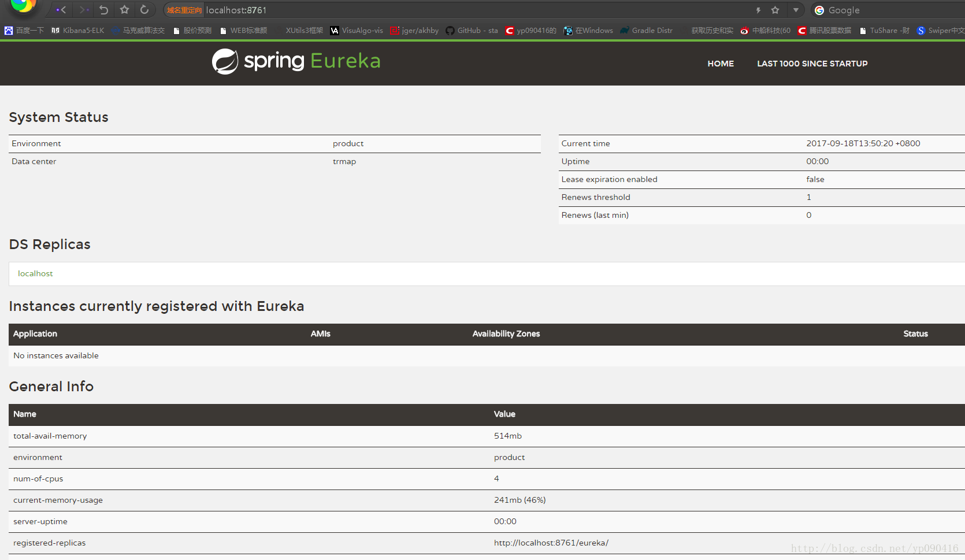Click the orange 域名重定向 badge
The height and width of the screenshot is (560, 965).
[x=184, y=10]
